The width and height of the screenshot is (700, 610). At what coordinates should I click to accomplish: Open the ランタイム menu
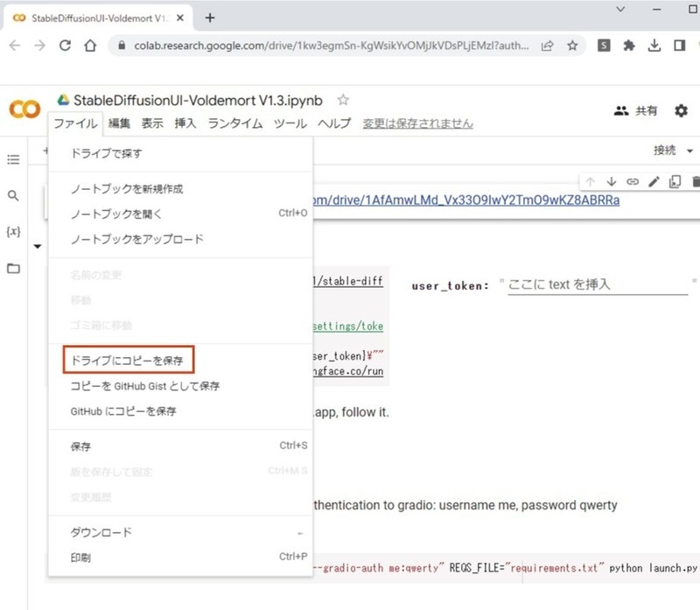(234, 123)
